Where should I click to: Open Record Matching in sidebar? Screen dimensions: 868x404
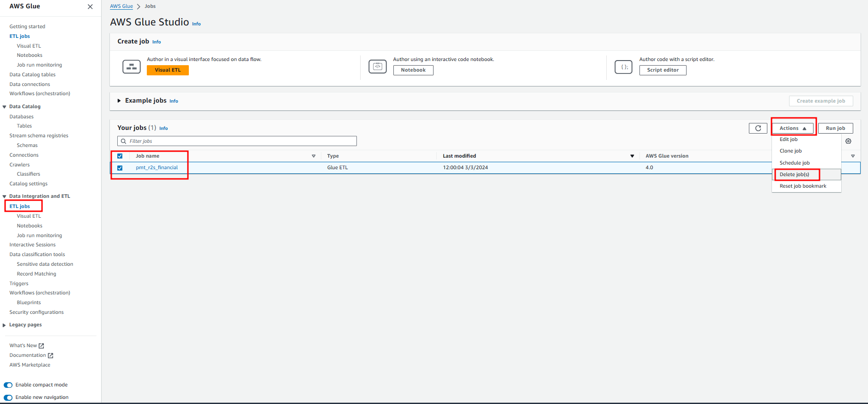click(x=36, y=274)
